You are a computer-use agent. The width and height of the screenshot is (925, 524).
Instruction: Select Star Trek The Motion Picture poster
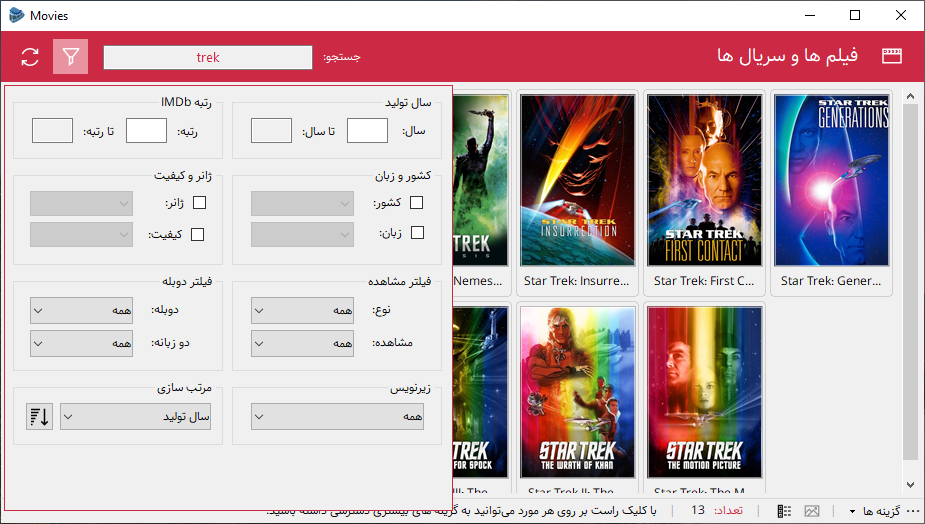[x=704, y=392]
